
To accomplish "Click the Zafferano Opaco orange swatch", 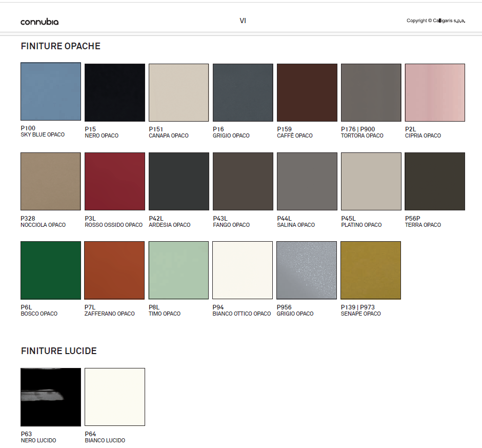I will click(115, 270).
